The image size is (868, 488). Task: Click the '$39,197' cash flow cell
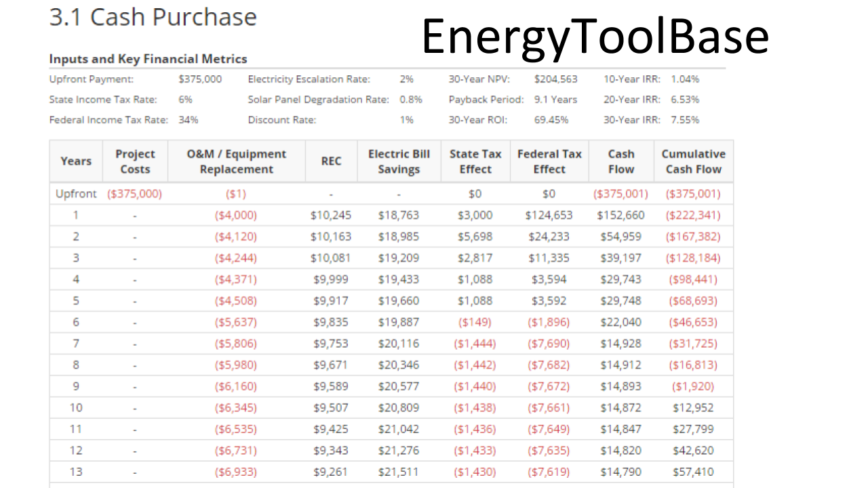pos(620,258)
